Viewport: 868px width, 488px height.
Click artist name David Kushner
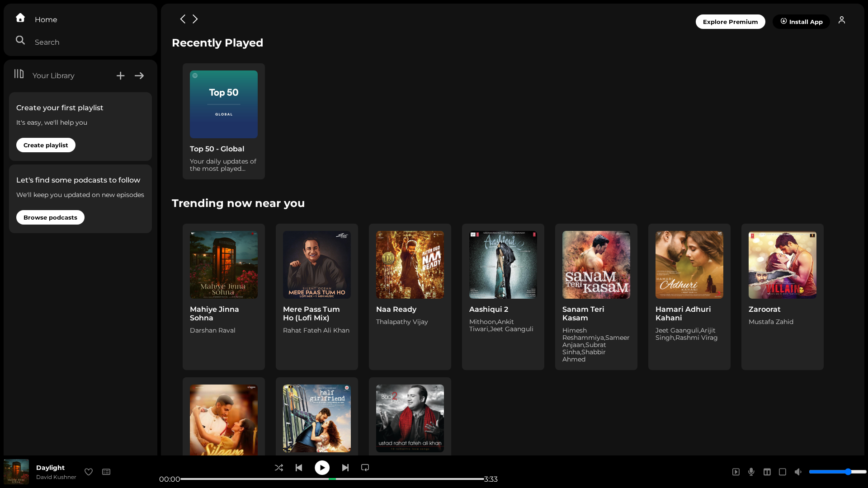click(x=56, y=477)
